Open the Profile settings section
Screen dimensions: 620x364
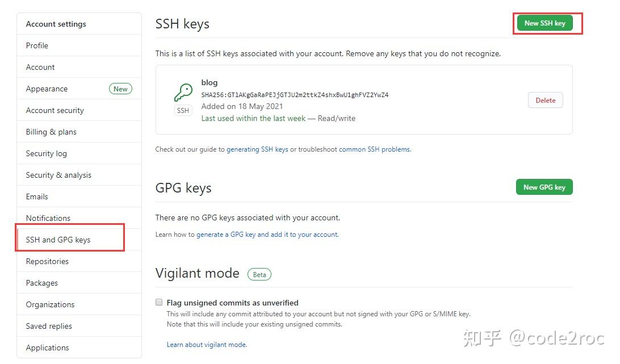pyautogui.click(x=37, y=45)
